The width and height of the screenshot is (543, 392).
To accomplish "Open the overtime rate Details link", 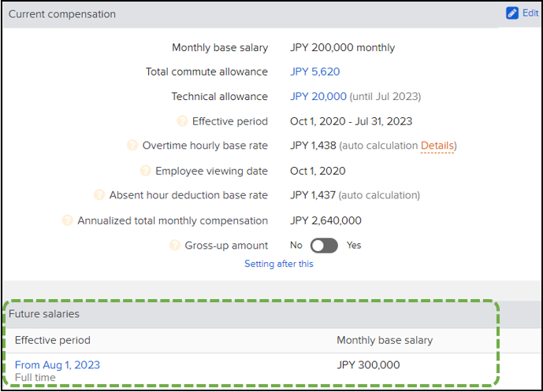I will (437, 146).
